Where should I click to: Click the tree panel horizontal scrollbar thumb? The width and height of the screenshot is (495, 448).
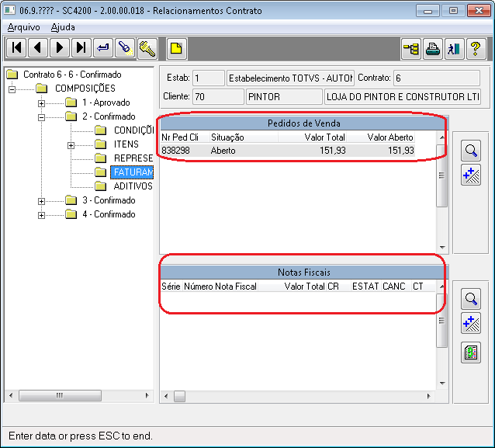click(x=60, y=395)
